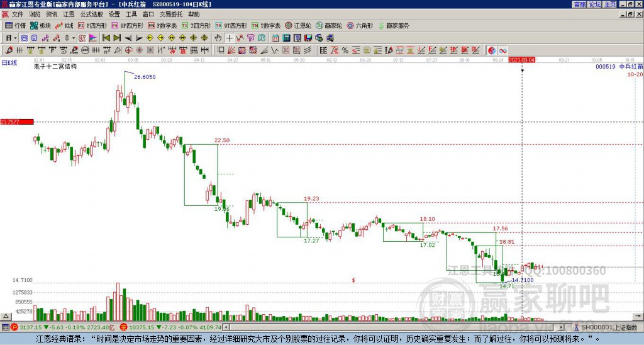
Task: Click the blue infinity symbol icon
Action: tap(502, 50)
